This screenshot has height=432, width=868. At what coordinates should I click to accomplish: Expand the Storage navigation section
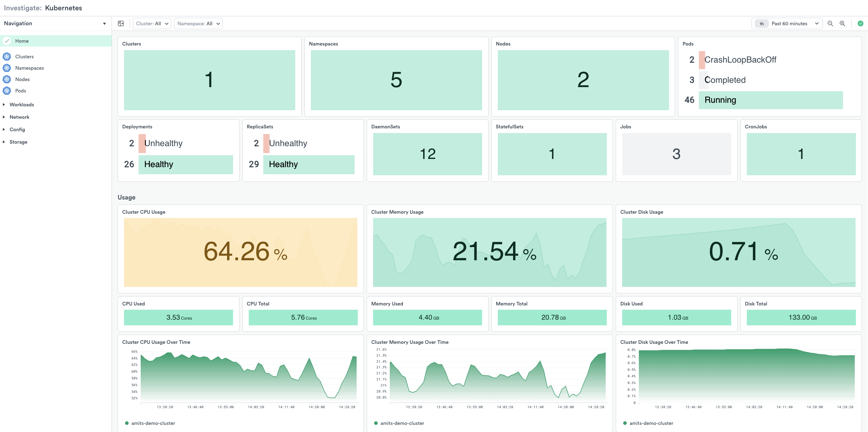(18, 142)
